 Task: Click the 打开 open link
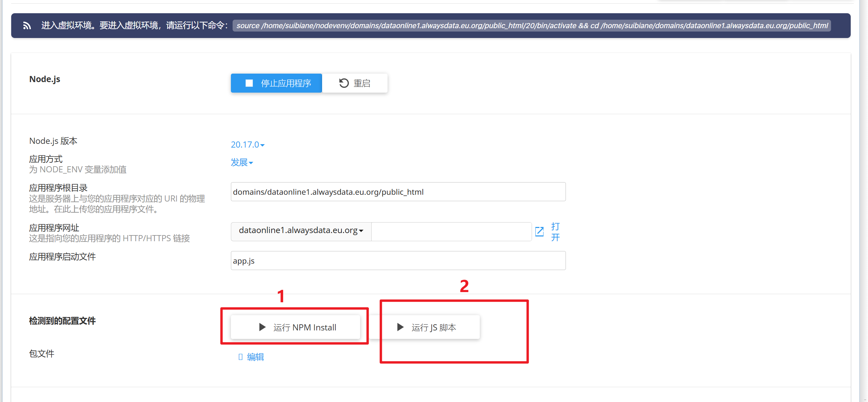pos(555,232)
